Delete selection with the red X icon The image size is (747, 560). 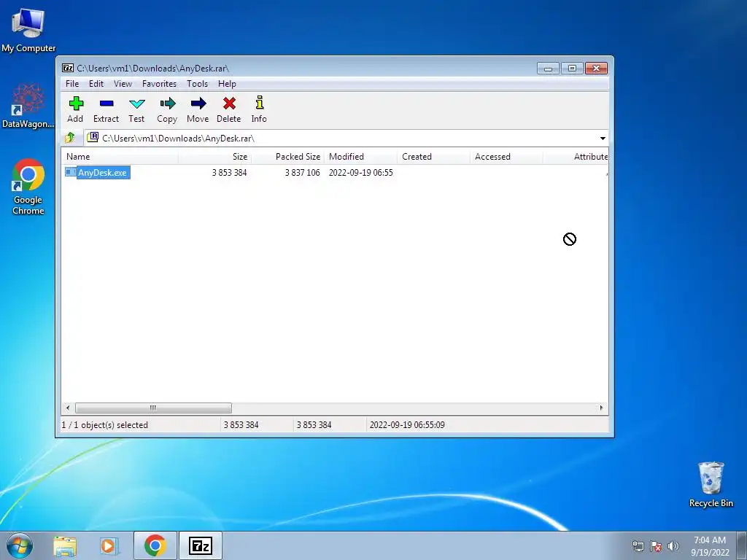click(x=229, y=109)
